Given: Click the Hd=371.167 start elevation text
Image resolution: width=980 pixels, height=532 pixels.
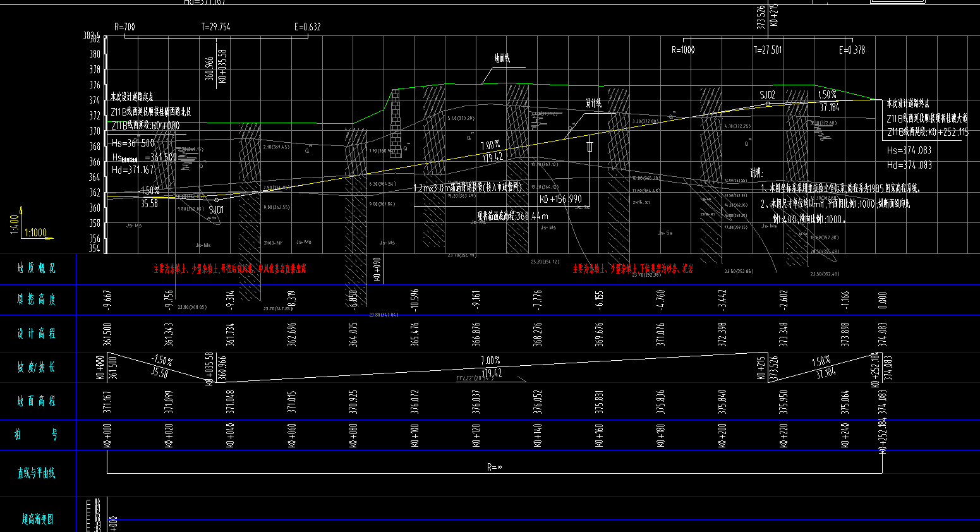Looking at the screenshot, I should [x=133, y=170].
